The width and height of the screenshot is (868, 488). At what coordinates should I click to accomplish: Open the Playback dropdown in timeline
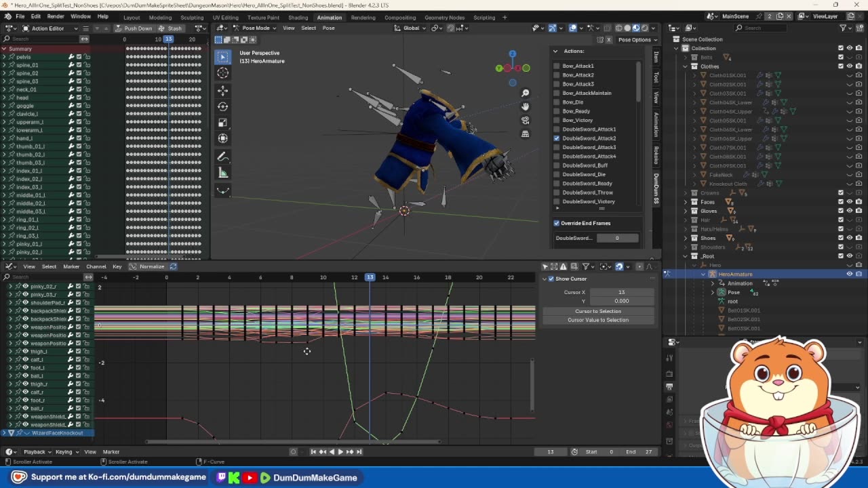pyautogui.click(x=37, y=451)
